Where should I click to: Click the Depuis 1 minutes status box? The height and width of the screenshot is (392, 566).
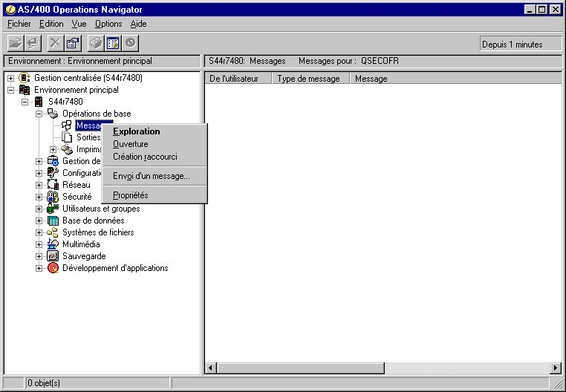click(521, 45)
